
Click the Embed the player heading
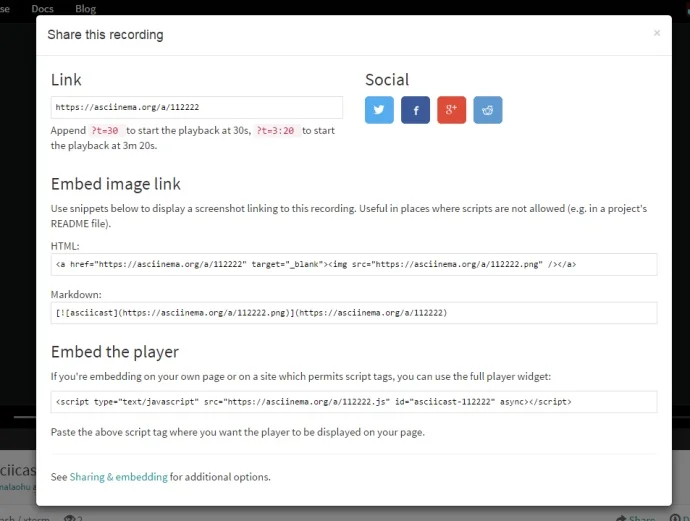tap(115, 352)
